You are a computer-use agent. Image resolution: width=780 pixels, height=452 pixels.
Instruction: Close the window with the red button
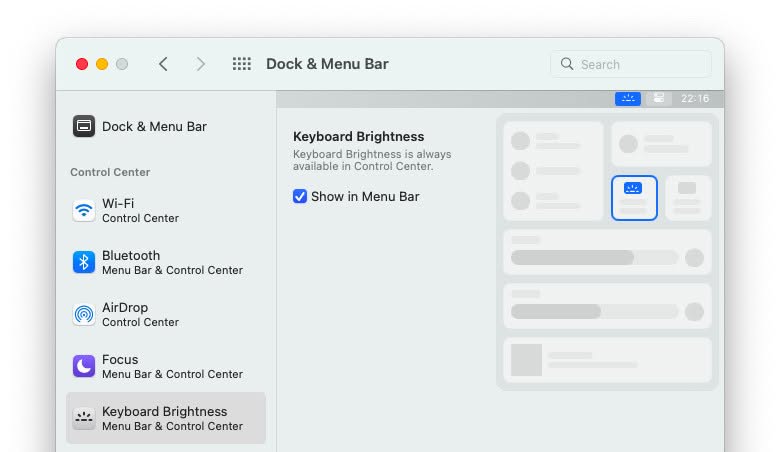point(82,64)
